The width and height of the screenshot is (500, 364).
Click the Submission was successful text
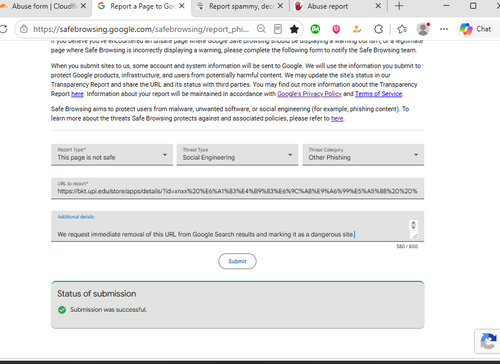tap(108, 310)
